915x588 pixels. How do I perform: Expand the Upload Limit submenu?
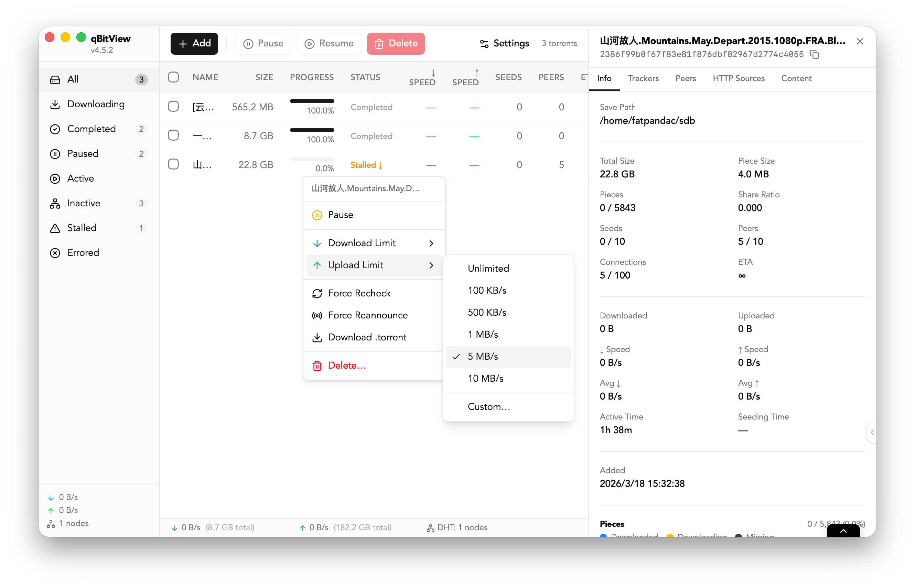click(374, 265)
